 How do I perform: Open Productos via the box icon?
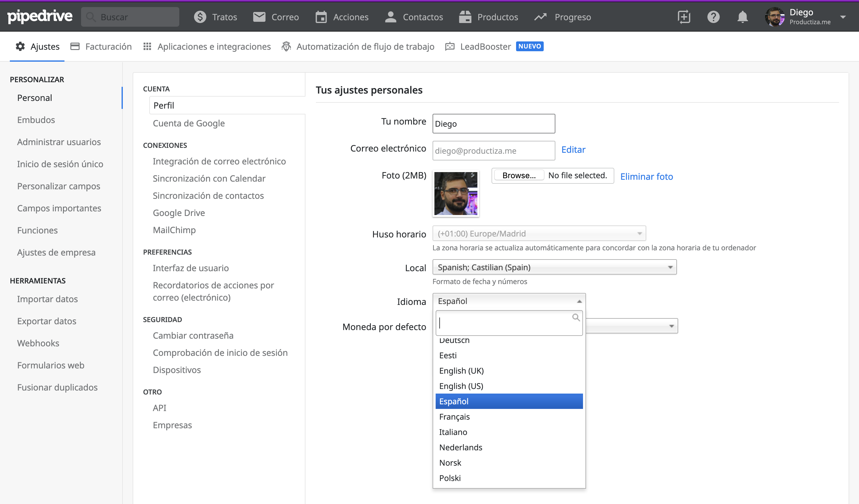pyautogui.click(x=465, y=17)
